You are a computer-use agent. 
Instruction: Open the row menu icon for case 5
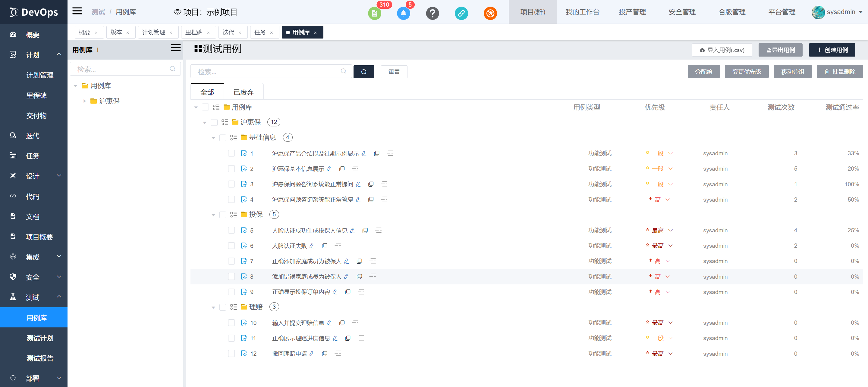379,231
